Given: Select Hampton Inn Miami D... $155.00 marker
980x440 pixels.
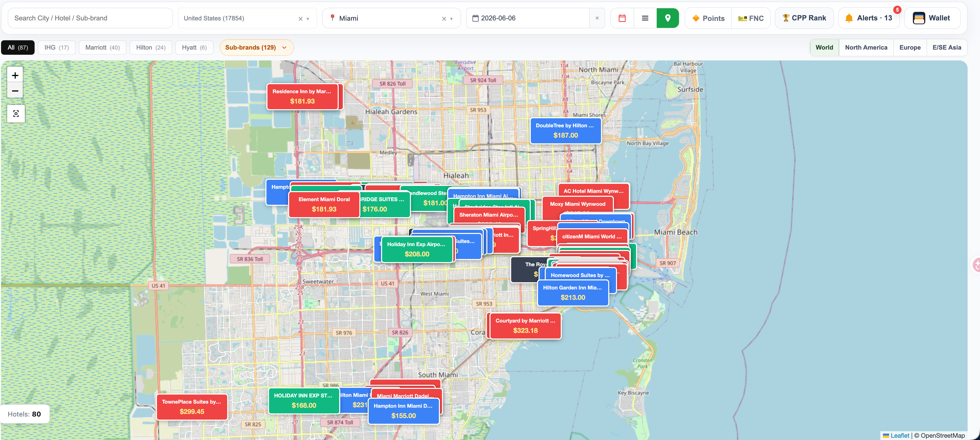Looking at the screenshot, I should pyautogui.click(x=403, y=411).
